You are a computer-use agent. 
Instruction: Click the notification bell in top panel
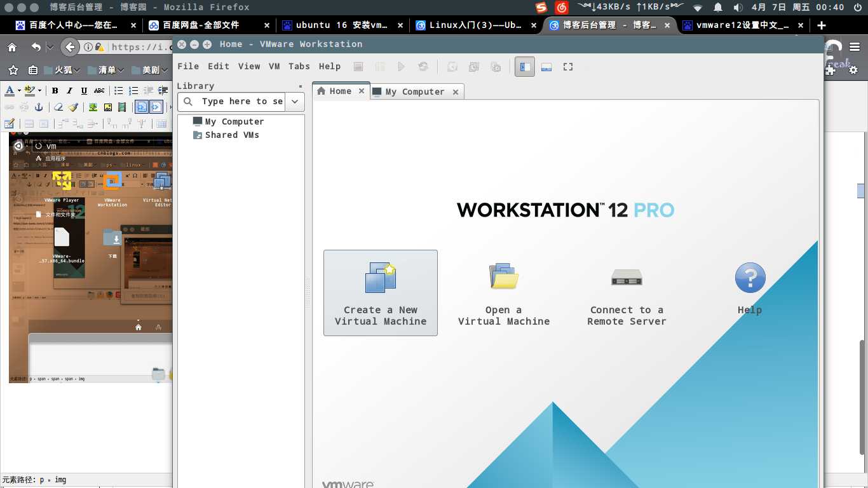click(718, 8)
